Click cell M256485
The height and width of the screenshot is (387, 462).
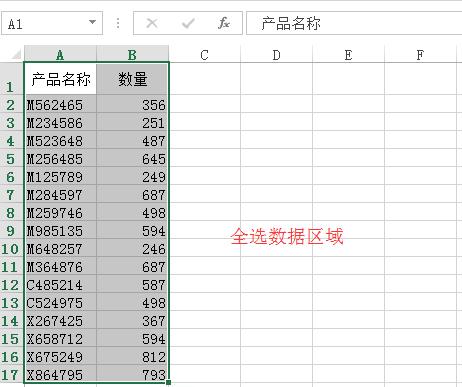pos(60,158)
